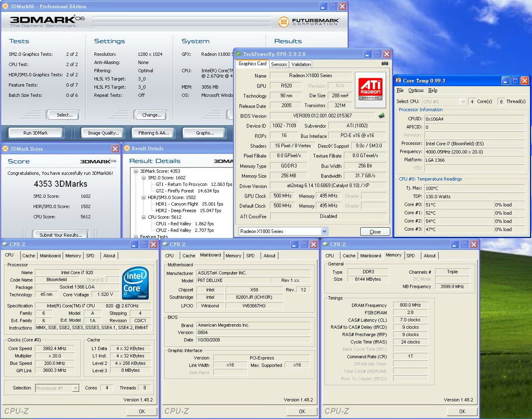Click OK in the CPU-Z Mainboard window
This screenshot has height=419, width=532.
click(302, 411)
